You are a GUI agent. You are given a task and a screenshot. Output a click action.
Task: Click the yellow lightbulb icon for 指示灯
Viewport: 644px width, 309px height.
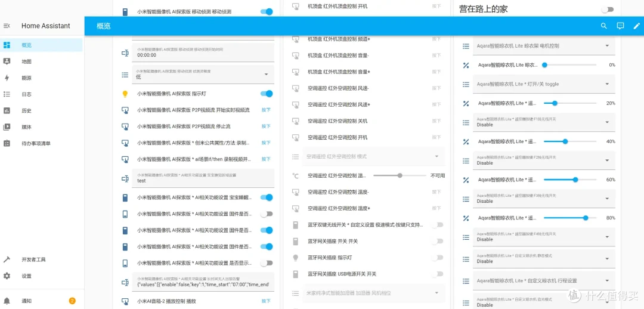point(125,94)
